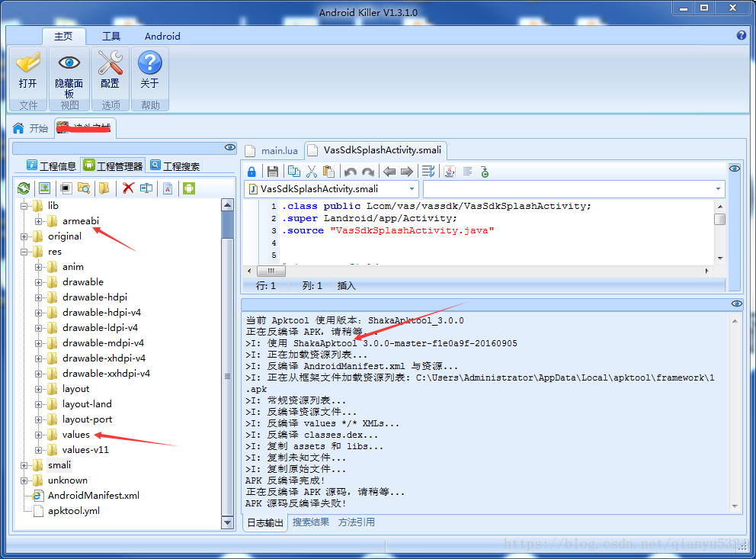This screenshot has width=756, height=559.
Task: Click the rename icon in project toolbar
Action: tap(146, 188)
